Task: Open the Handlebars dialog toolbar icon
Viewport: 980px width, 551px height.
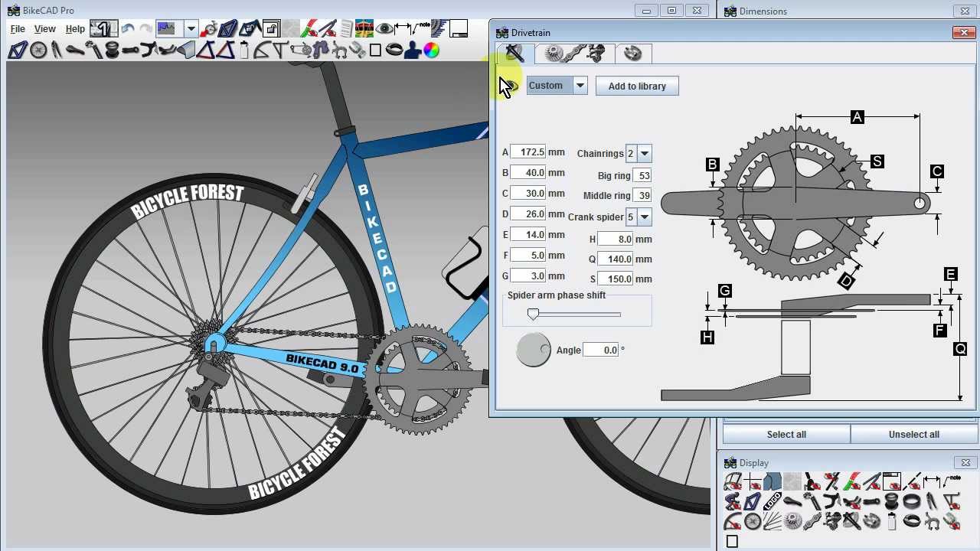Action: coord(149,51)
